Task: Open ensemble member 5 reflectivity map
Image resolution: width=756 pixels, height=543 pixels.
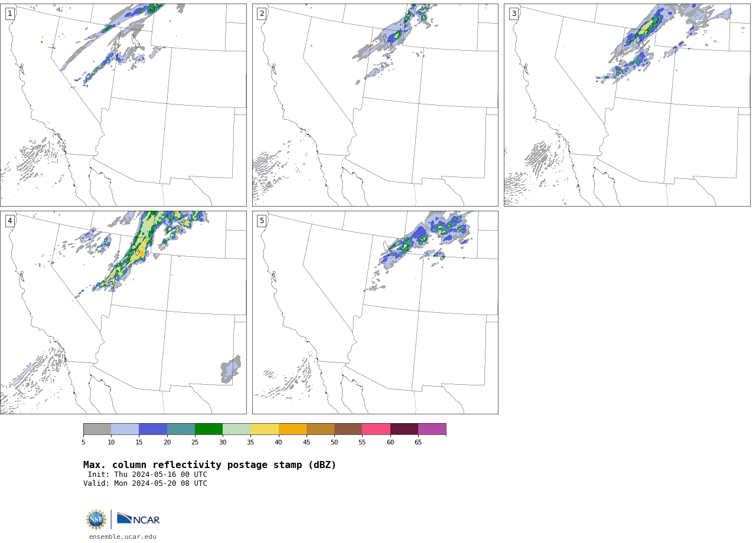Action: [x=375, y=312]
